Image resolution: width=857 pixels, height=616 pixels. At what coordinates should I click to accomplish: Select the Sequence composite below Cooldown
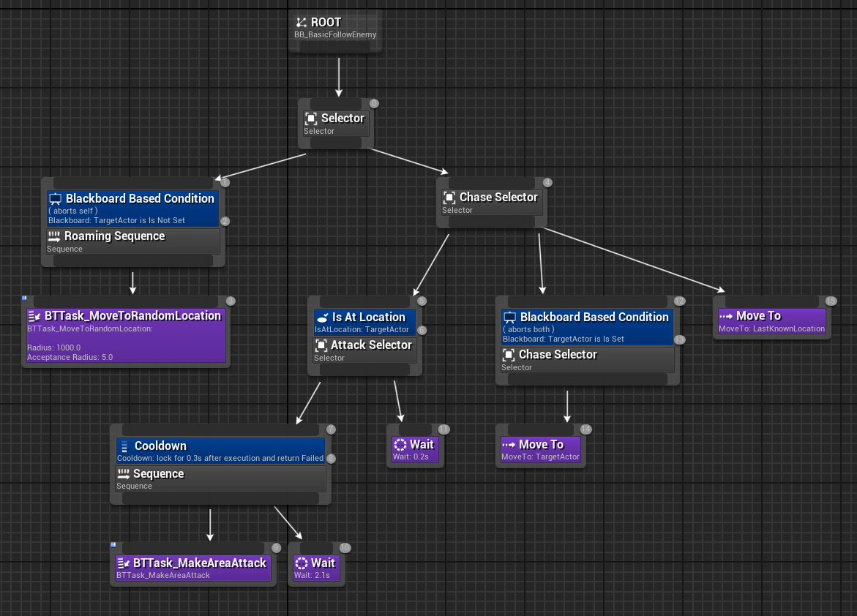(x=221, y=478)
